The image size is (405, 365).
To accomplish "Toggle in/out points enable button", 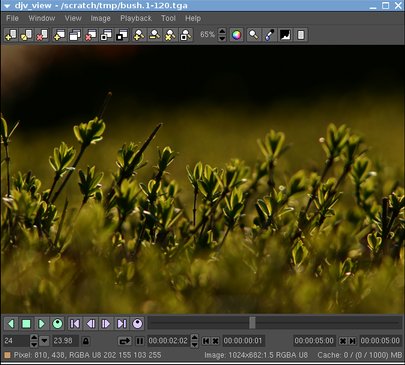I will pyautogui.click(x=140, y=341).
